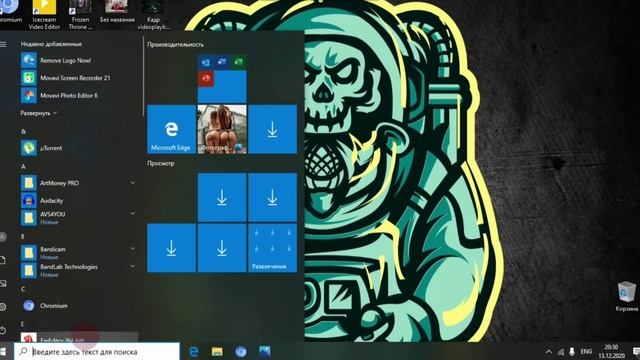Open Icecream Video Editor desktop shortcut
Image resolution: width=640 pixels, height=360 pixels.
[44, 15]
